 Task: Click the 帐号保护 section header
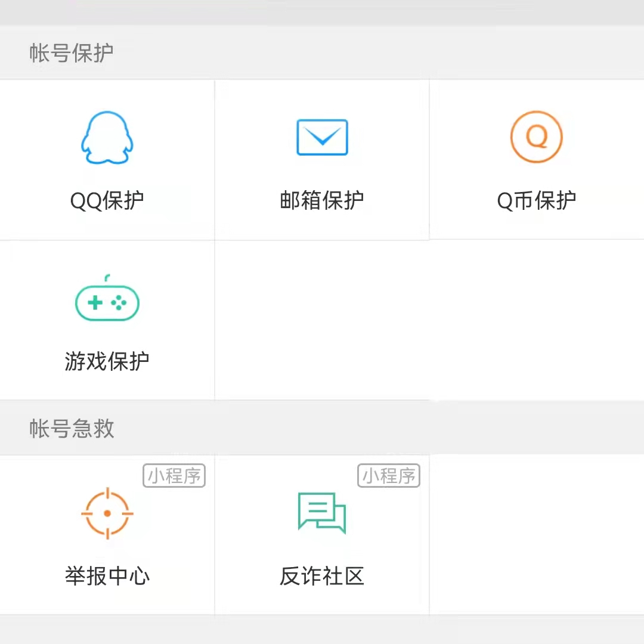pos(72,53)
